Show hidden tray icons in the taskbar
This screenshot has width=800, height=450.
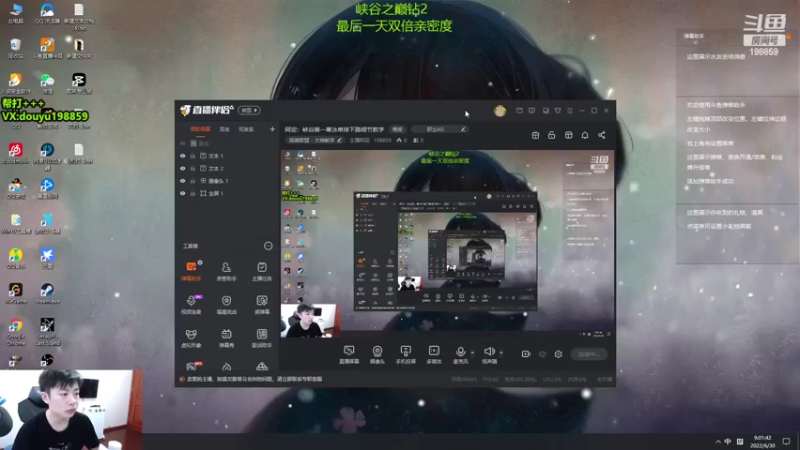[718, 442]
